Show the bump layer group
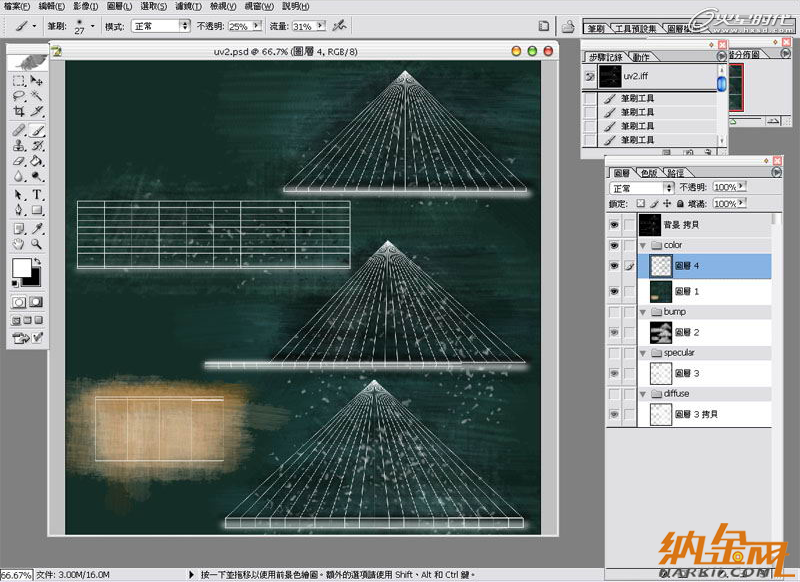Image resolution: width=800 pixels, height=582 pixels. click(613, 313)
